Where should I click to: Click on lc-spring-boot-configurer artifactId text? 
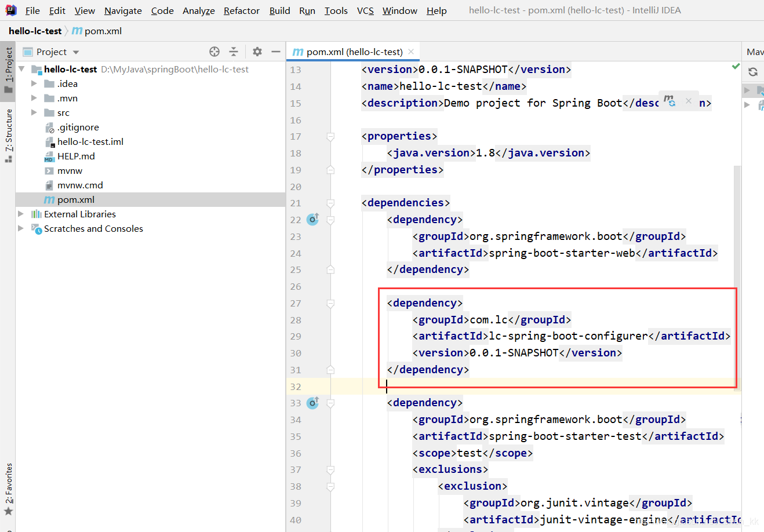click(568, 336)
